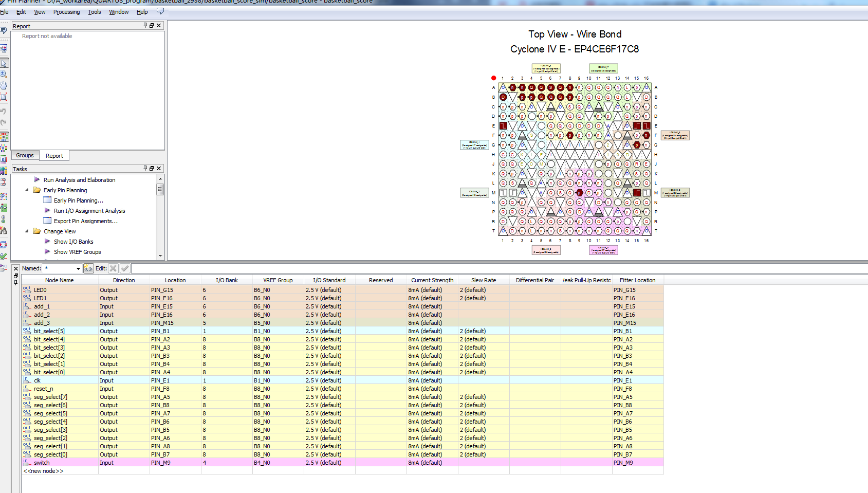
Task: Click the Edit accept checkmark icon
Action: click(x=125, y=268)
